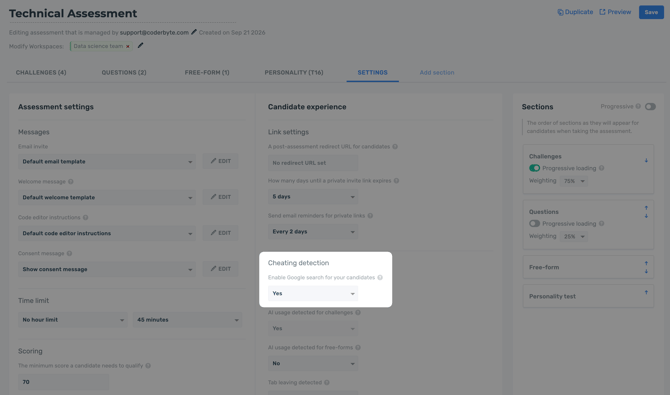
Task: Show help for Challenges progressive loading
Action: pos(602,168)
